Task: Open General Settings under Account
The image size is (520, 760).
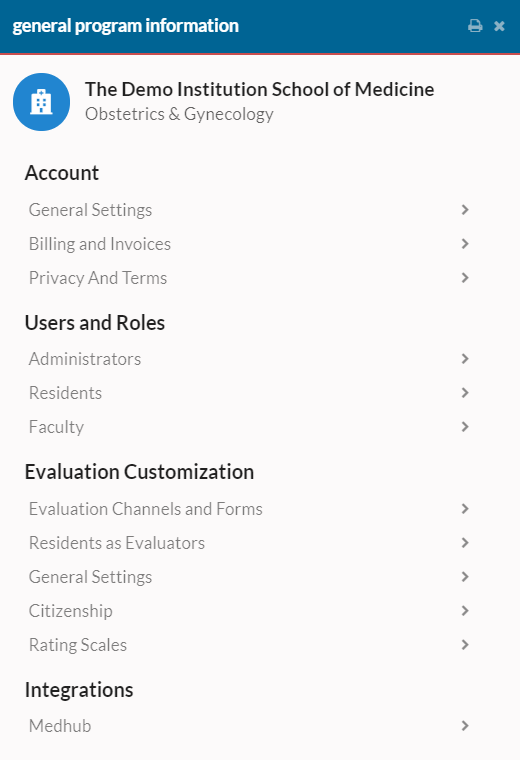Action: (249, 210)
